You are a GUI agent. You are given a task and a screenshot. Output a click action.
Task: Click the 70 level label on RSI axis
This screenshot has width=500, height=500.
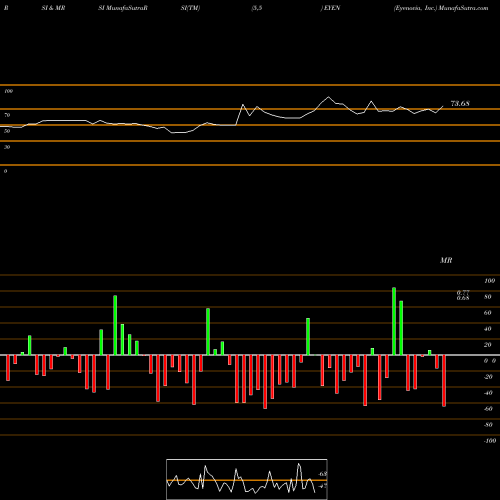click(7, 115)
